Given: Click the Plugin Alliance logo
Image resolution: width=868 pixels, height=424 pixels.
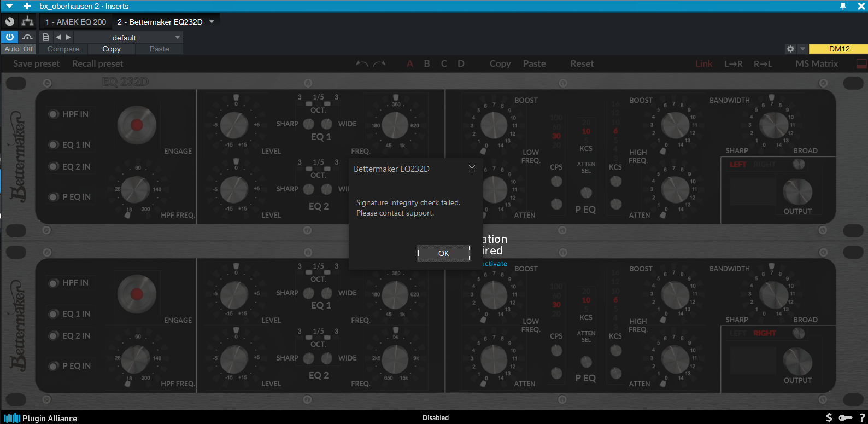Looking at the screenshot, I should pos(40,418).
